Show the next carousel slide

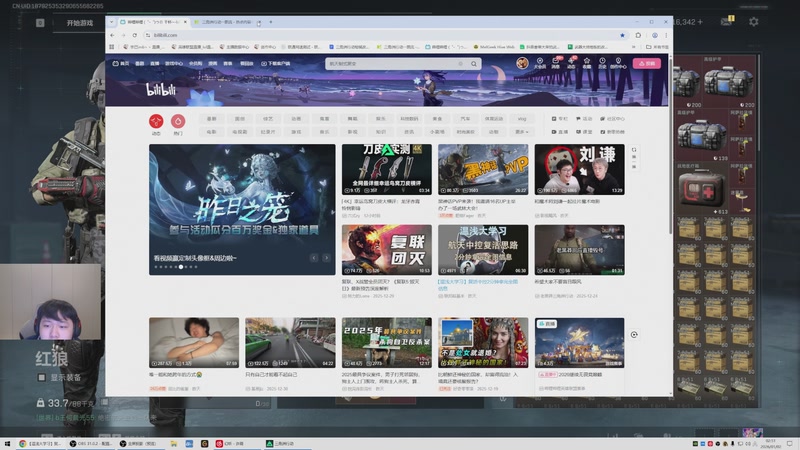click(x=327, y=258)
